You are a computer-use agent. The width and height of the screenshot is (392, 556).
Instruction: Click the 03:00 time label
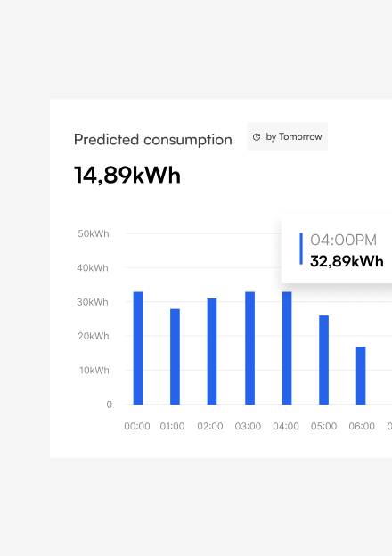tap(248, 426)
